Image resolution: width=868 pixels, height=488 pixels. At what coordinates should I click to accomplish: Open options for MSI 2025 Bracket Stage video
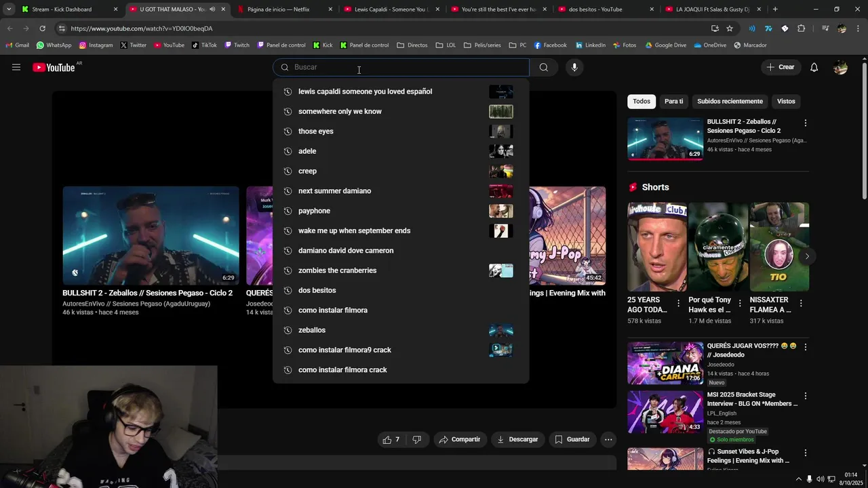pyautogui.click(x=806, y=396)
